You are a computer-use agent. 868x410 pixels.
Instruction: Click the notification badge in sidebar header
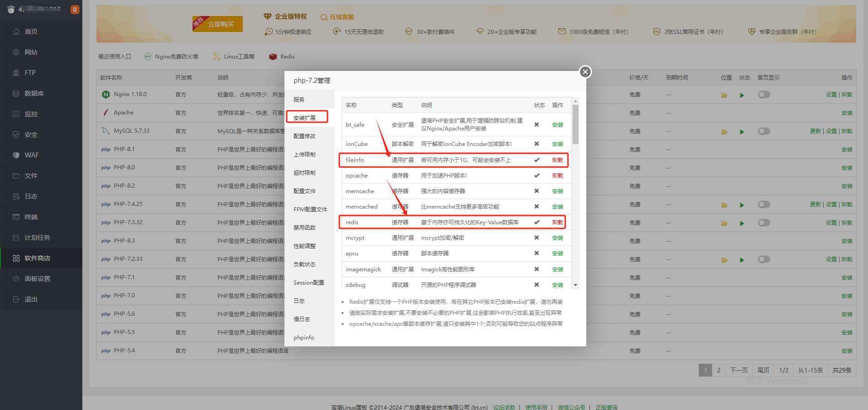75,10
